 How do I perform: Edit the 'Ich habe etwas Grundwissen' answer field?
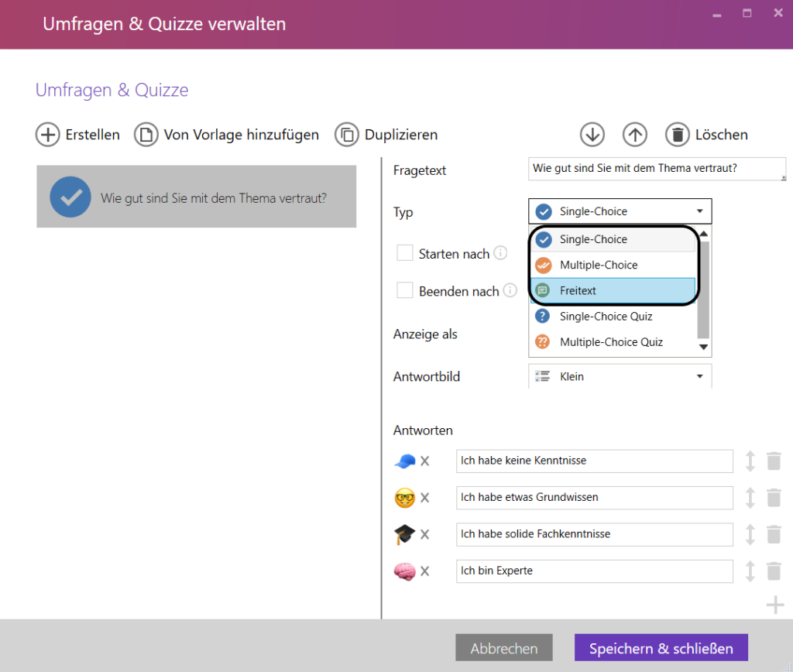pos(594,498)
